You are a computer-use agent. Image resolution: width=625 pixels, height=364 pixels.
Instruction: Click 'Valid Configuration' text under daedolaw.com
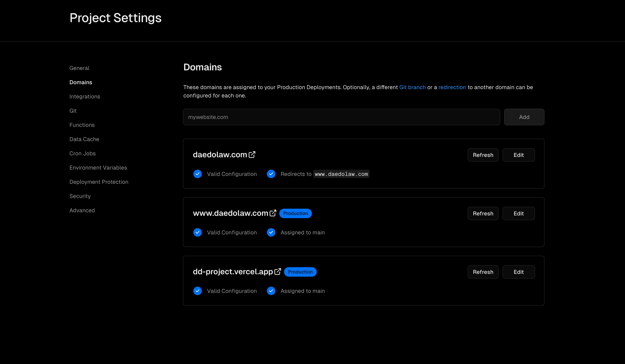point(232,174)
